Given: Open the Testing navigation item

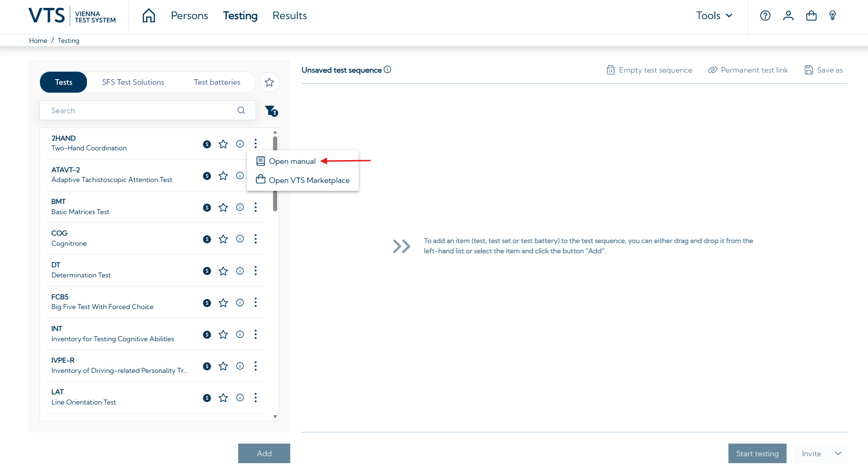Looking at the screenshot, I should coord(240,16).
